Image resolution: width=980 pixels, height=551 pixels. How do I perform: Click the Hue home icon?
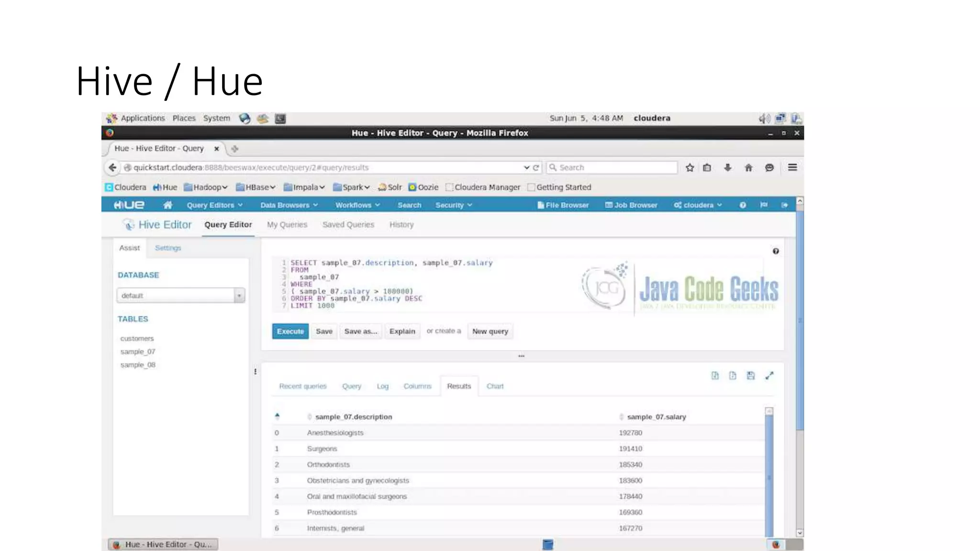coord(167,205)
